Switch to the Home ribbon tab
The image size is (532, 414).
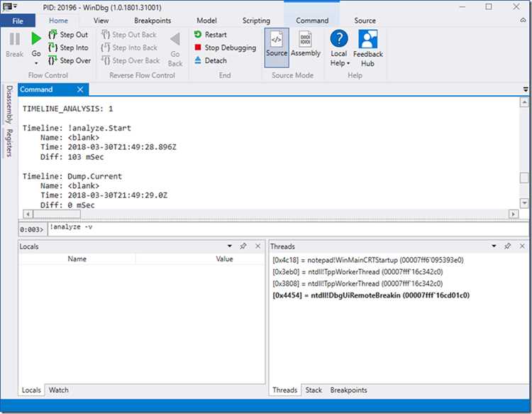coord(58,21)
